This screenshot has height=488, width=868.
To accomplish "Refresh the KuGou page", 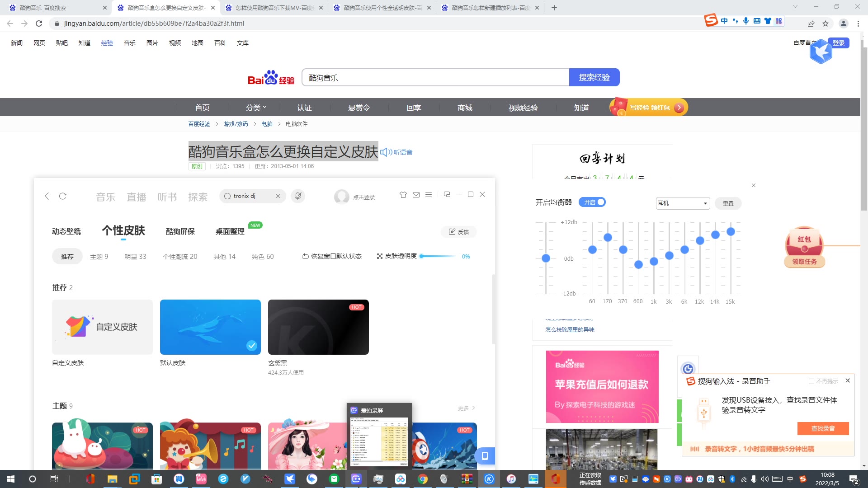I will (x=63, y=196).
